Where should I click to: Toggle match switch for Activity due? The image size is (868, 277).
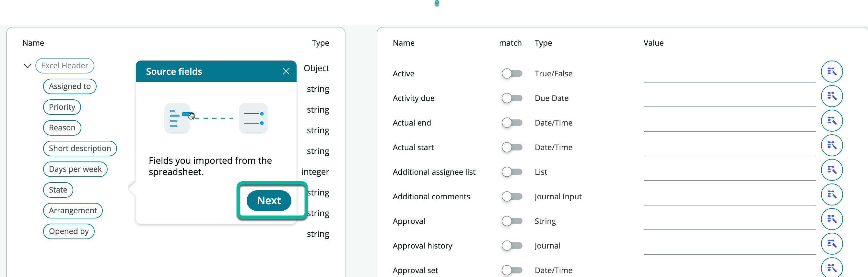[511, 98]
